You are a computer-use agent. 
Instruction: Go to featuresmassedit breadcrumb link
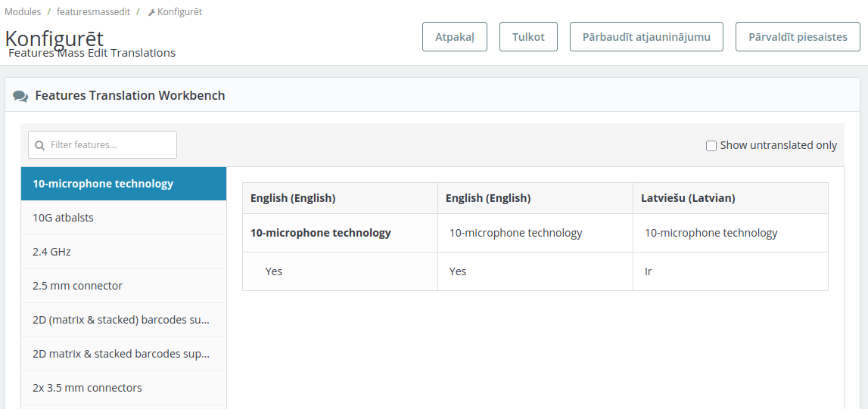(x=88, y=12)
